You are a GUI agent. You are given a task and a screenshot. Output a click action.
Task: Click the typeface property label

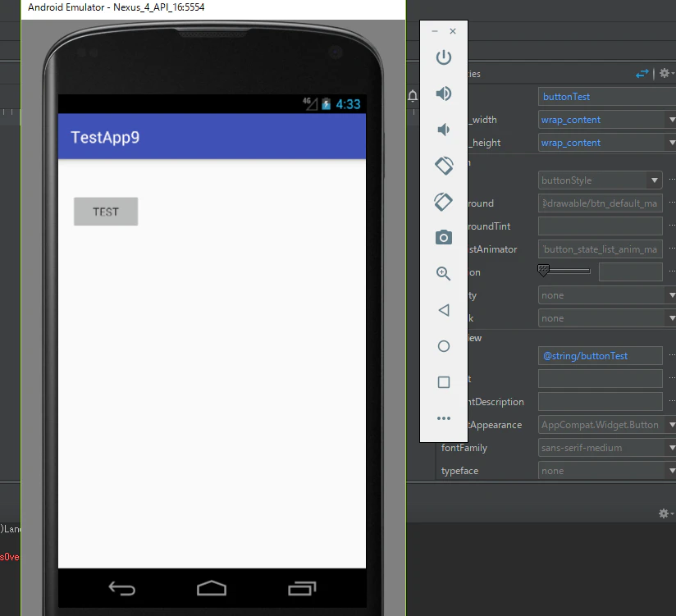pyautogui.click(x=459, y=471)
